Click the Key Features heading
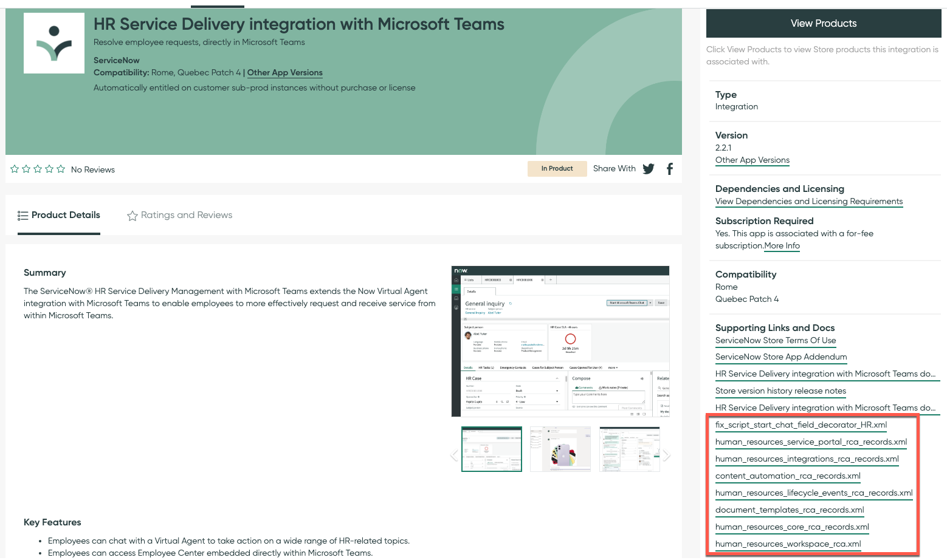The width and height of the screenshot is (947, 560). 52,522
